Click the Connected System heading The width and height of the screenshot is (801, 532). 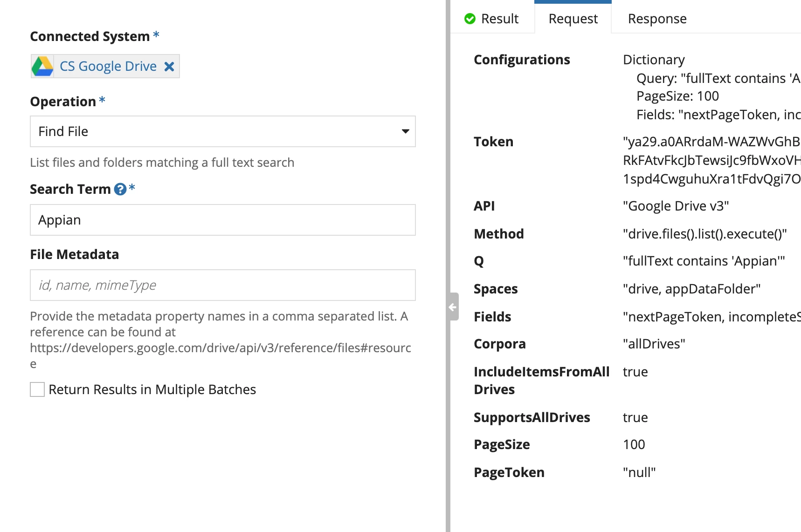(x=90, y=36)
